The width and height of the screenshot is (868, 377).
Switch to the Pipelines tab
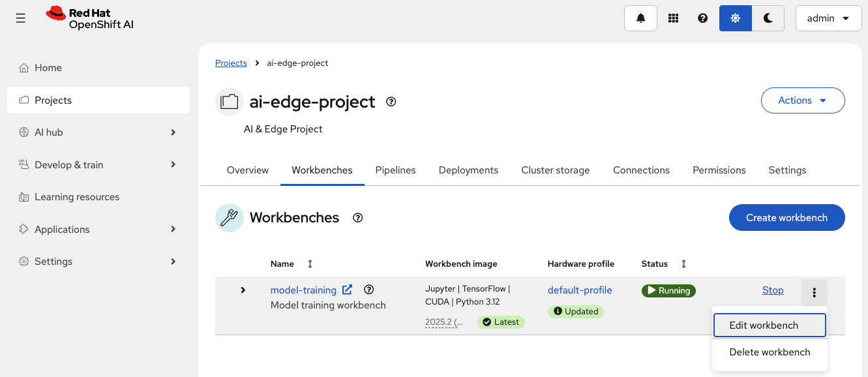click(x=395, y=170)
